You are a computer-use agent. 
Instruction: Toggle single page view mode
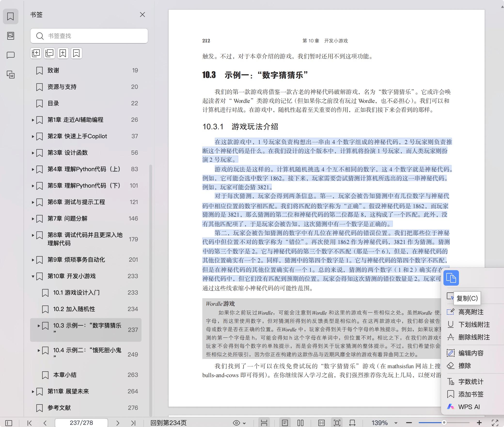click(x=285, y=423)
